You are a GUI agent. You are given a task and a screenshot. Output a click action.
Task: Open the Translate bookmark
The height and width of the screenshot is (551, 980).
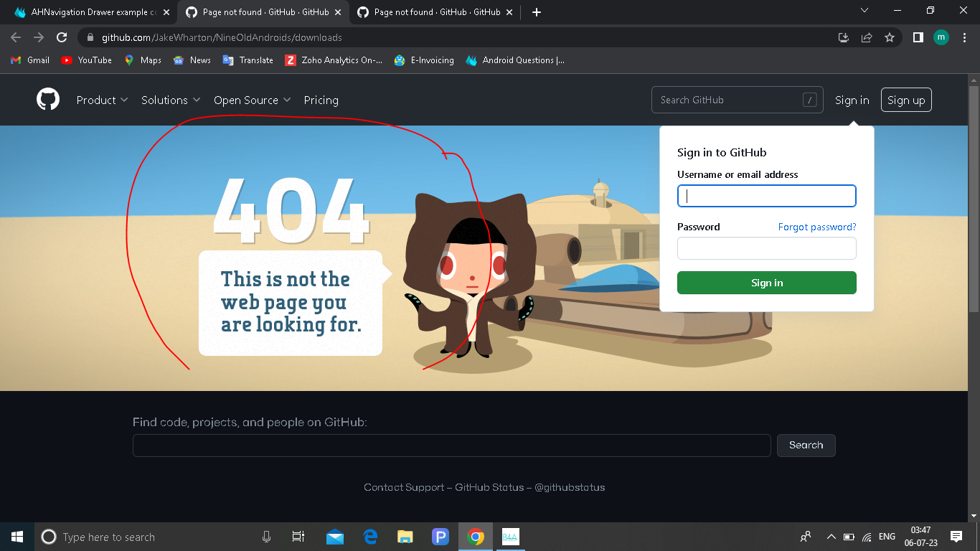tap(248, 60)
